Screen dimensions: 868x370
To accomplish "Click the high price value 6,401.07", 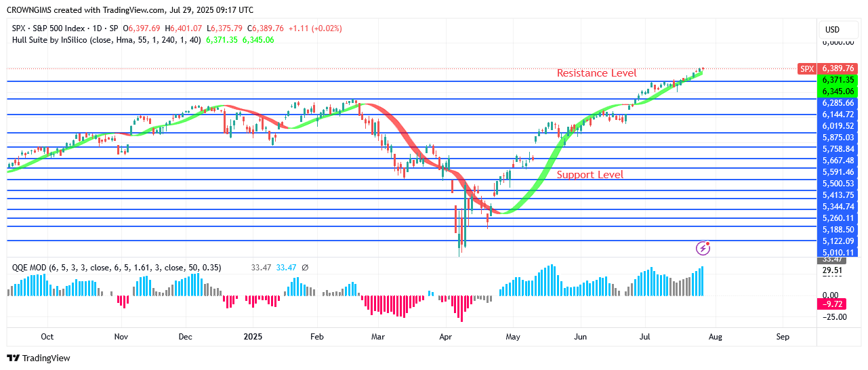I will coord(186,28).
